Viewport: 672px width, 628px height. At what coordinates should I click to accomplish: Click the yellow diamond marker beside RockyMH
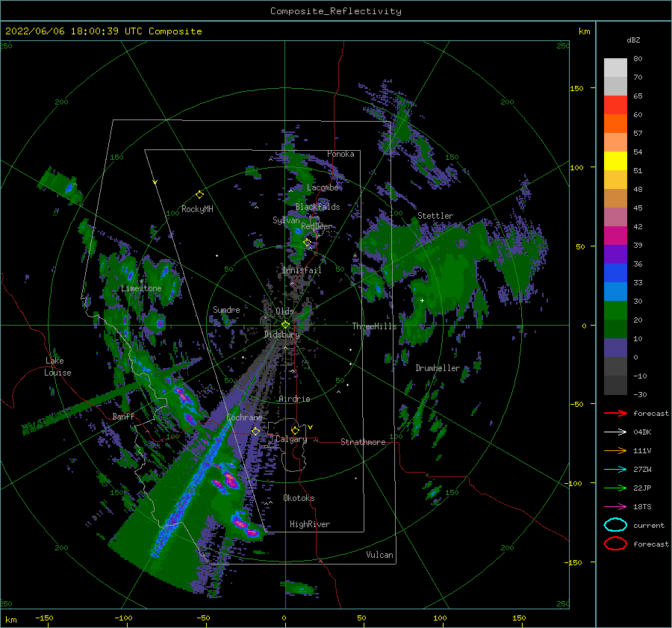(x=199, y=195)
